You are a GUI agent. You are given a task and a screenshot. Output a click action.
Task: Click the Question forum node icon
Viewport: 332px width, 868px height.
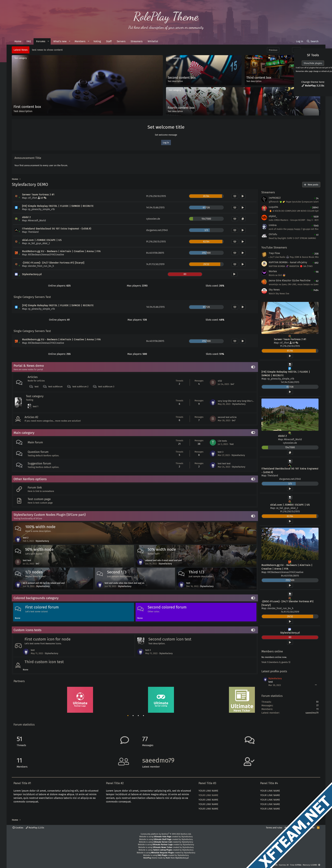(x=19, y=454)
